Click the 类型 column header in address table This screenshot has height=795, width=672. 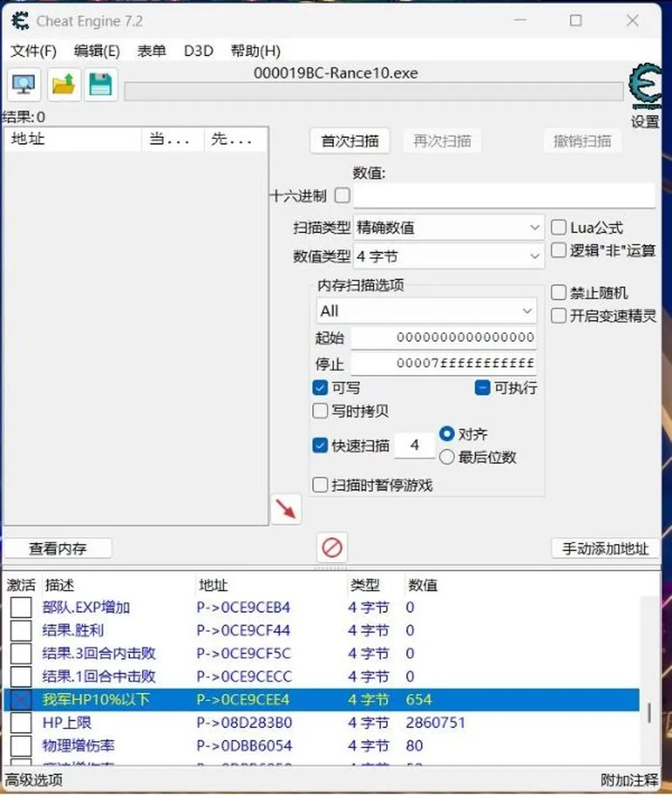tap(365, 585)
